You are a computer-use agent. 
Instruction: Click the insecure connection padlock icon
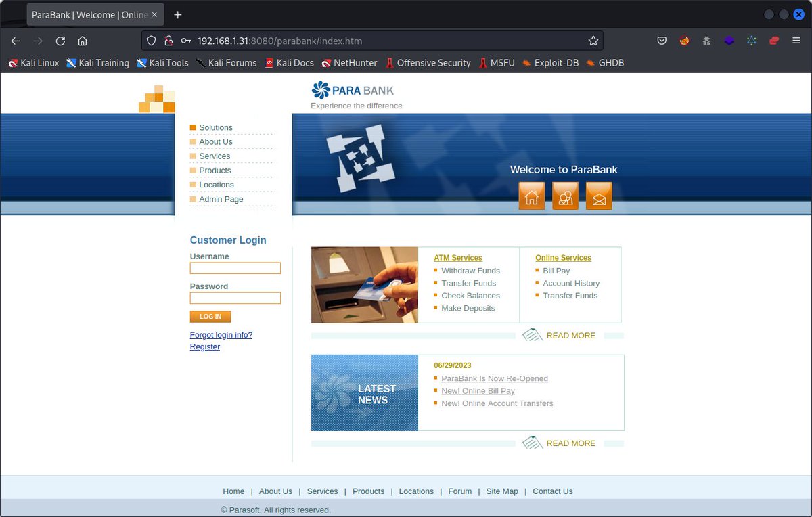[168, 41]
